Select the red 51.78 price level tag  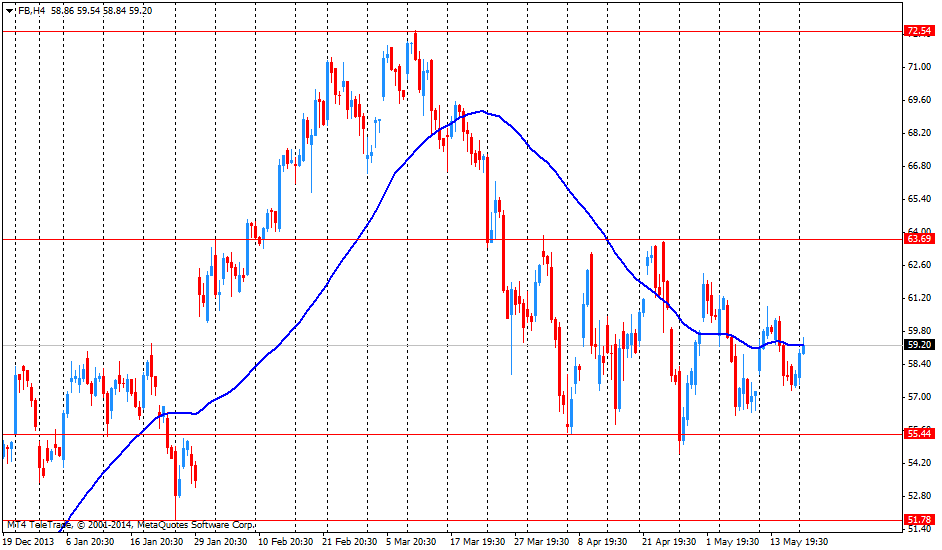point(918,520)
